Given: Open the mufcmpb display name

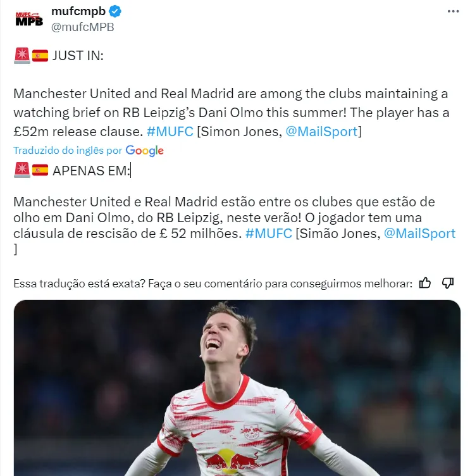Looking at the screenshot, I should (78, 11).
